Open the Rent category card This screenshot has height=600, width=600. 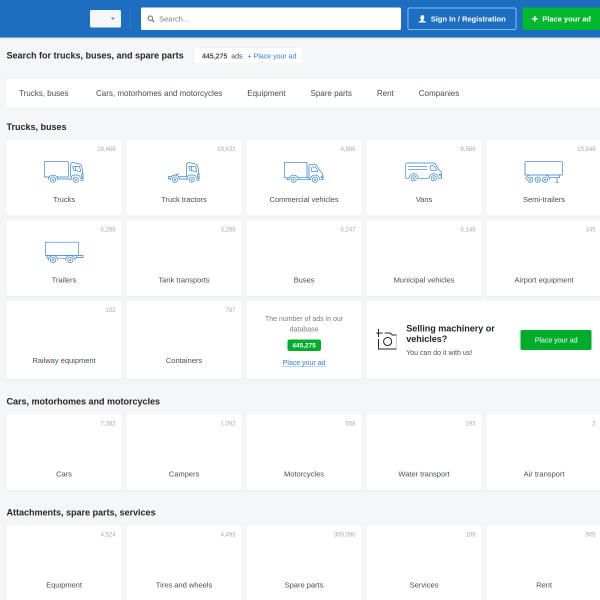pos(543,563)
